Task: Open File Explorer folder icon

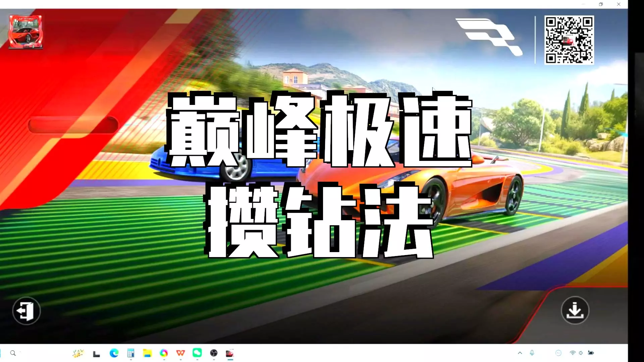Action: tap(147, 353)
